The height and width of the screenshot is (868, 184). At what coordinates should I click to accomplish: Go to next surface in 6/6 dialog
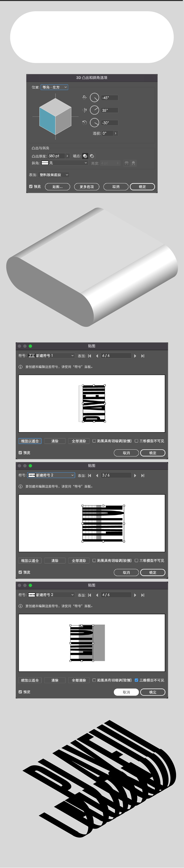coord(135,356)
